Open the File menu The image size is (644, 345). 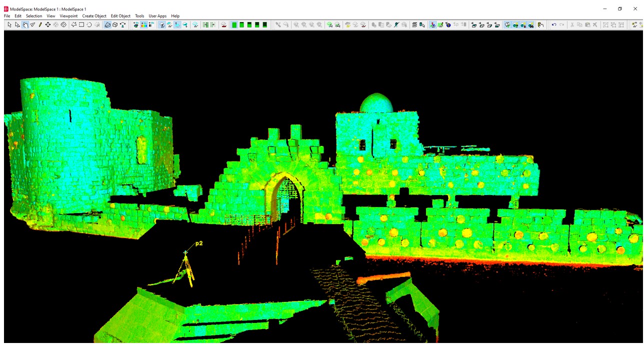7,16
